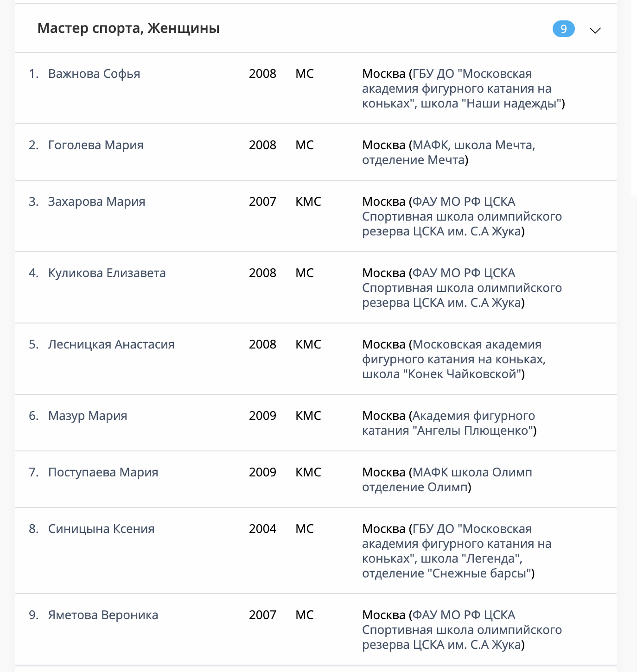The width and height of the screenshot is (637, 672).
Task: Open Синицына Ксения profile
Action: 101,529
